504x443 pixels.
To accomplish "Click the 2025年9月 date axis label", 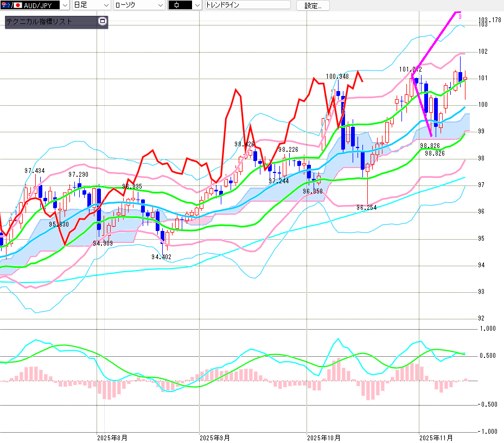I will [x=214, y=437].
